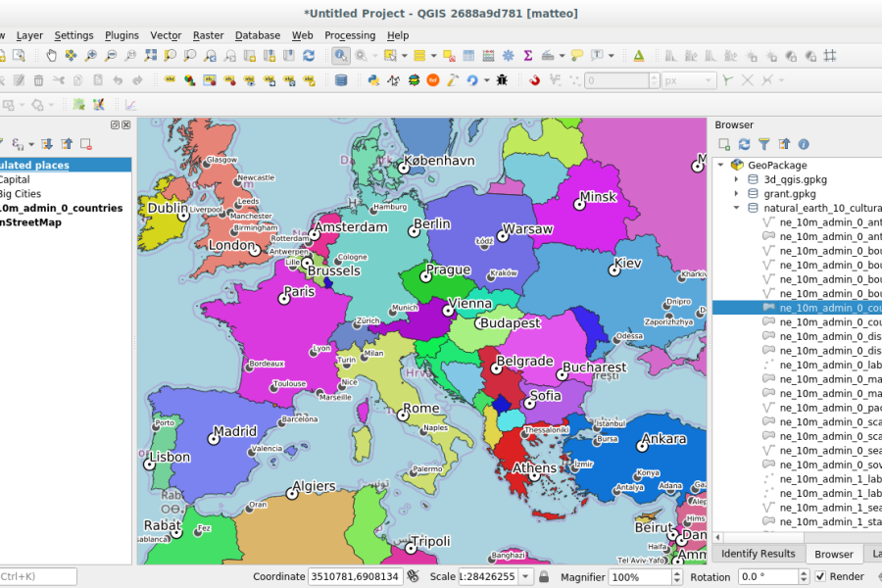The image size is (882, 588).
Task: Switch to the Identify Results tab
Action: tap(758, 554)
